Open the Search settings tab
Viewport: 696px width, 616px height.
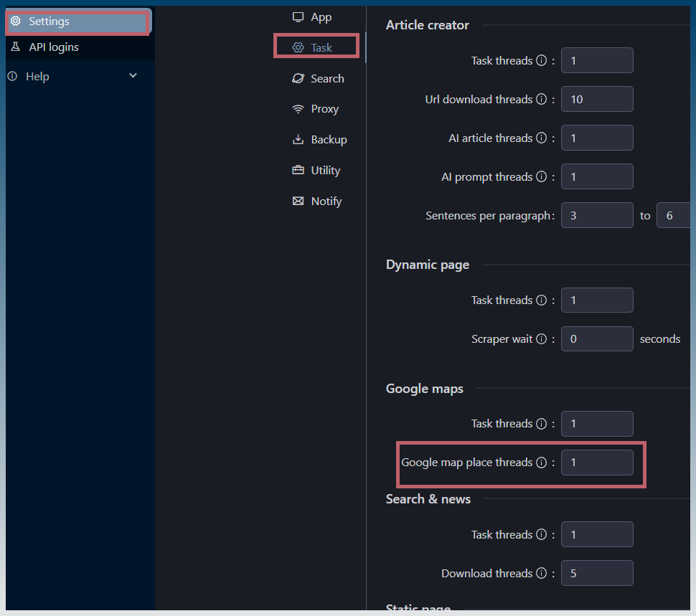pos(318,78)
